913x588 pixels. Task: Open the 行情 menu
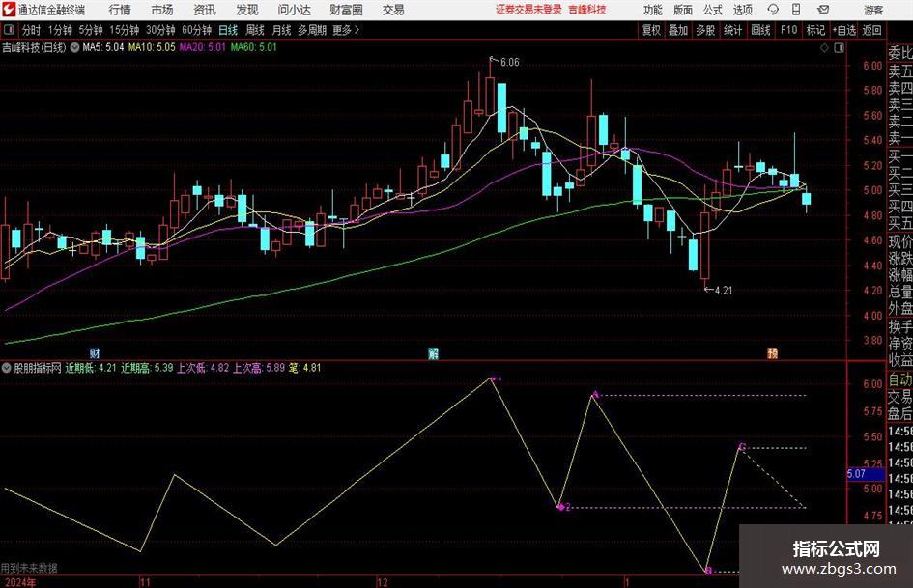tap(120, 10)
